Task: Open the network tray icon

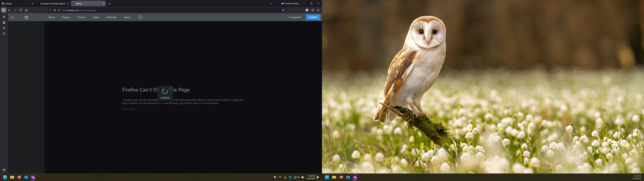Action: coord(295,177)
